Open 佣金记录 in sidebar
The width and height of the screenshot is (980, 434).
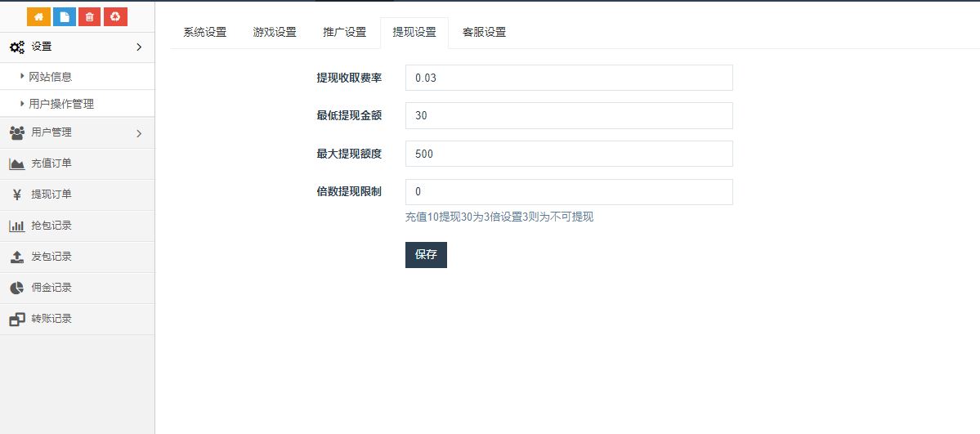78,288
